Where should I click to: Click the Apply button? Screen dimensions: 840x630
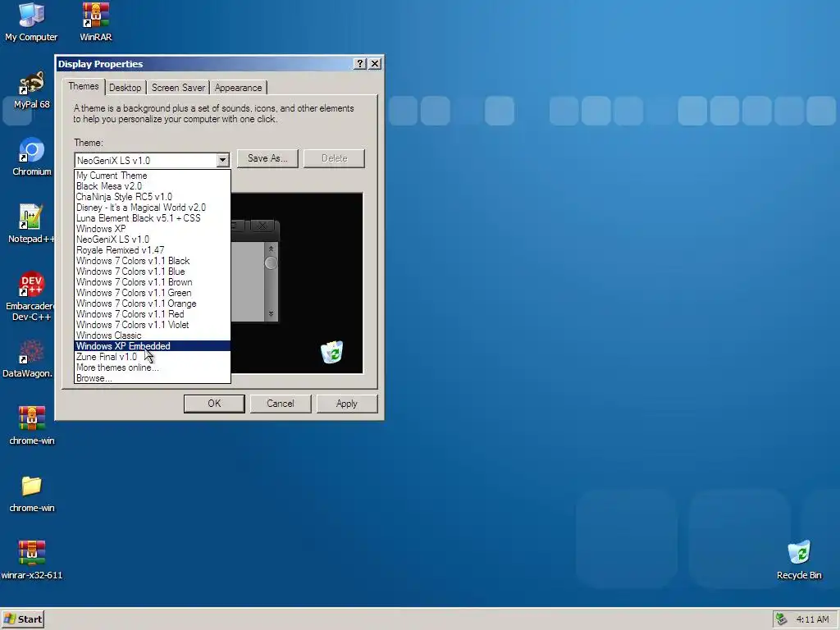347,404
